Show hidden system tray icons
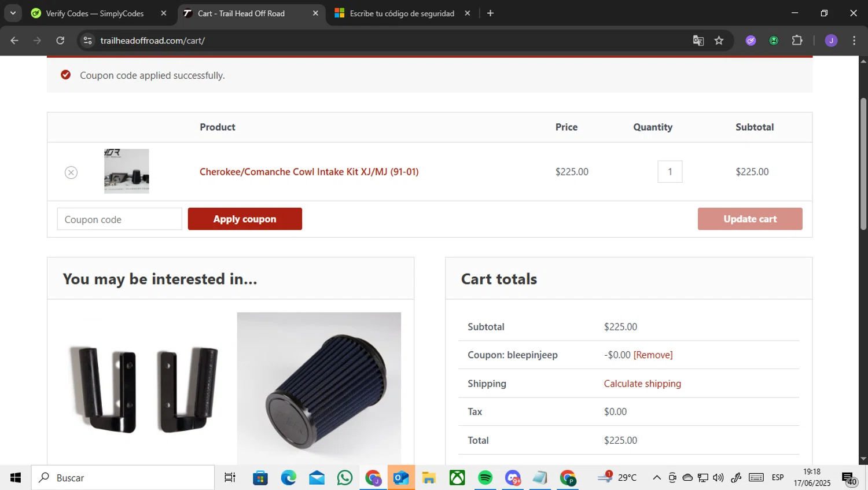 coord(657,478)
